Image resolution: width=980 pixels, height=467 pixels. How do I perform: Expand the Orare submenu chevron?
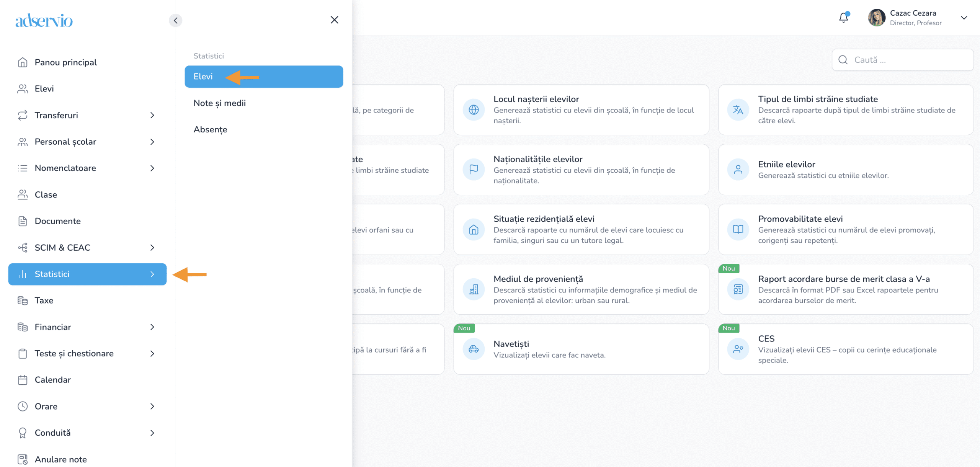click(152, 406)
